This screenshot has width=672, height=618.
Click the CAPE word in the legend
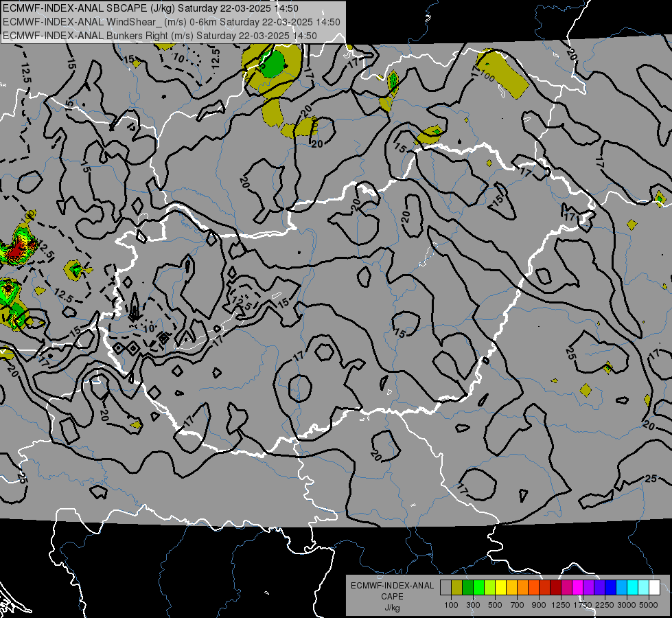pyautogui.click(x=392, y=597)
